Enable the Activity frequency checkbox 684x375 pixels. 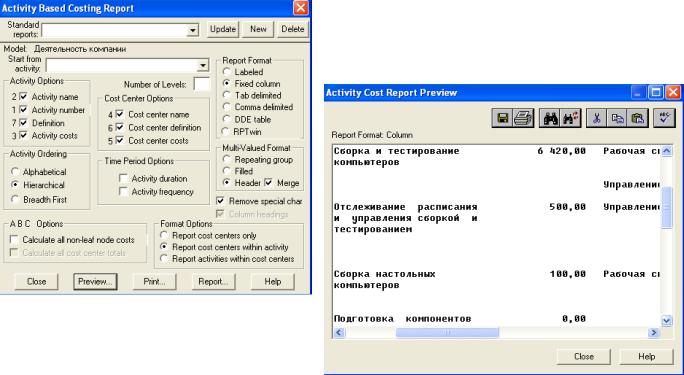(123, 191)
